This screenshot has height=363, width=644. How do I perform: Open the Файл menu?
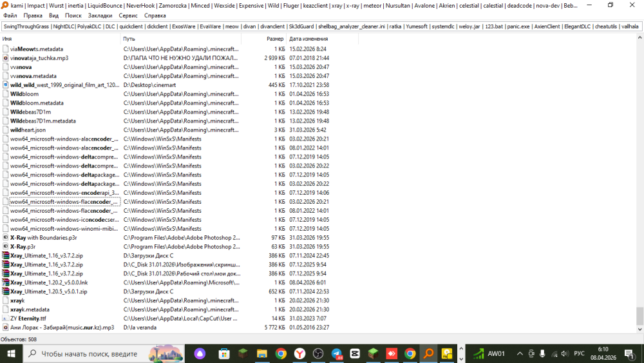(x=10, y=15)
